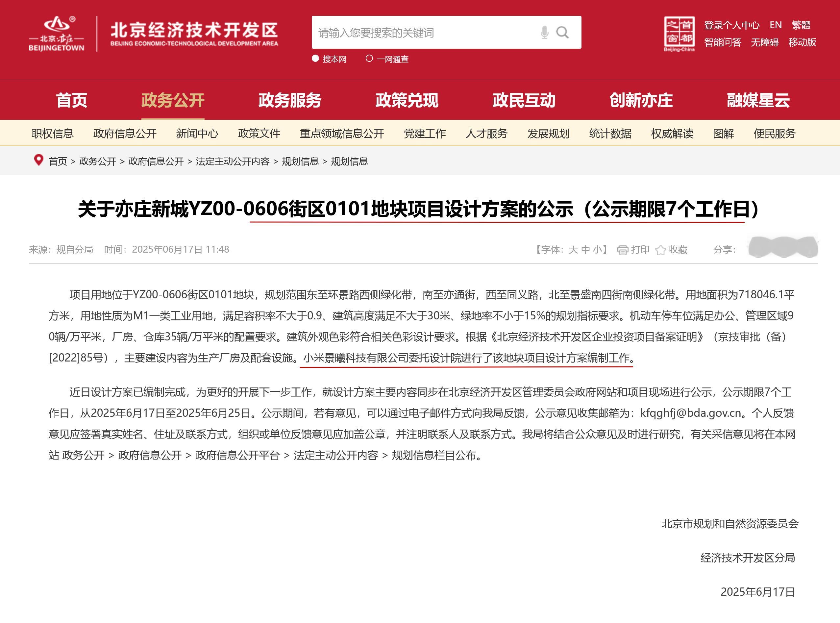Go to 图解 submenu item
This screenshot has width=840, height=623.
[x=724, y=134]
